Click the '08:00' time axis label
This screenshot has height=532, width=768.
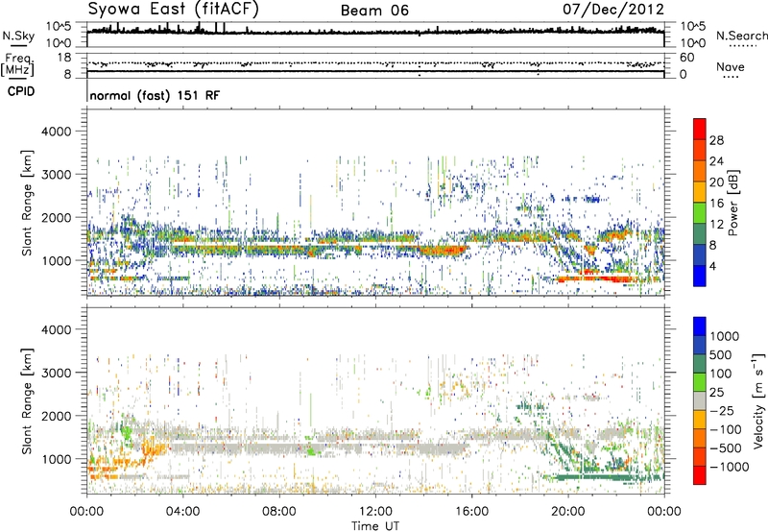click(279, 512)
